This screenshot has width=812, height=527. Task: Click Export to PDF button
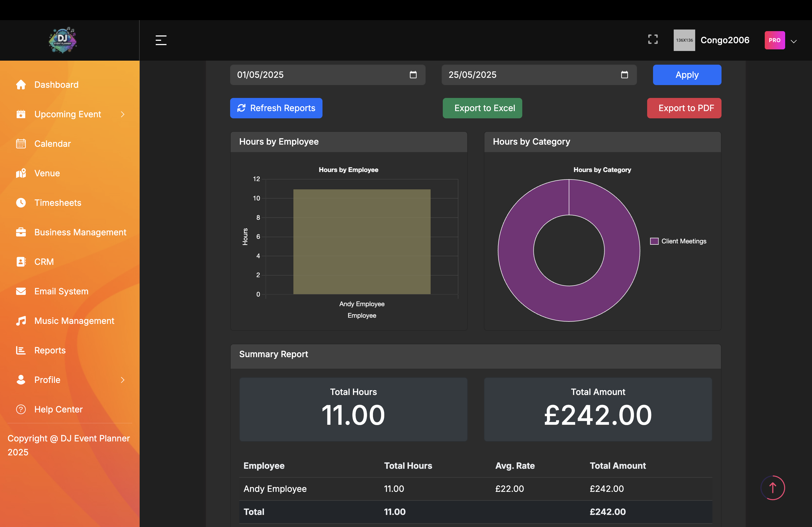tap(684, 108)
